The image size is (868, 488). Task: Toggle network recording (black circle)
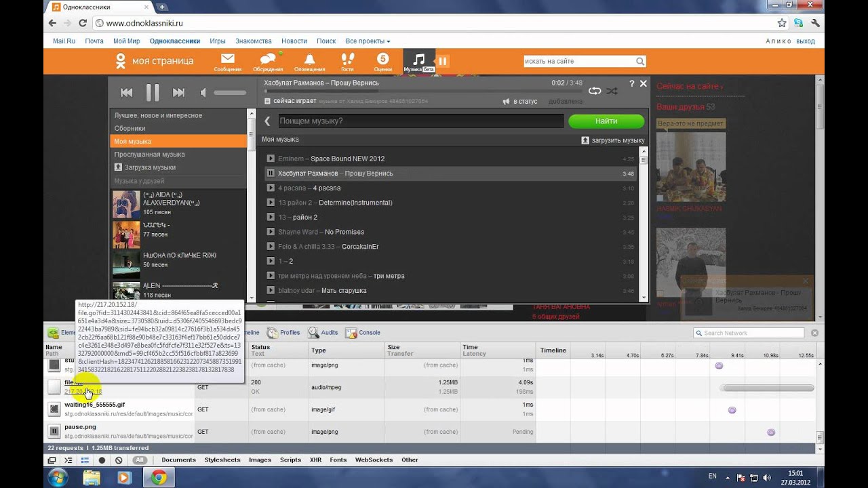(102, 460)
